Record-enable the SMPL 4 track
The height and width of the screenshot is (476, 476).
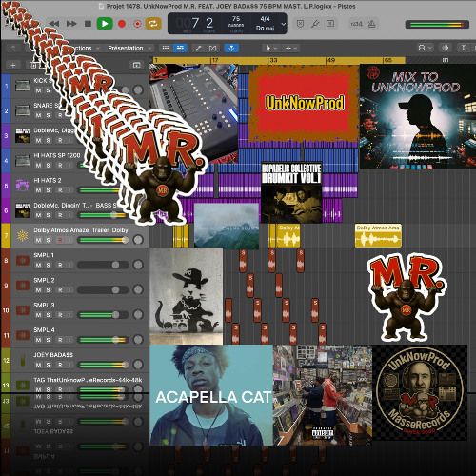click(x=60, y=340)
